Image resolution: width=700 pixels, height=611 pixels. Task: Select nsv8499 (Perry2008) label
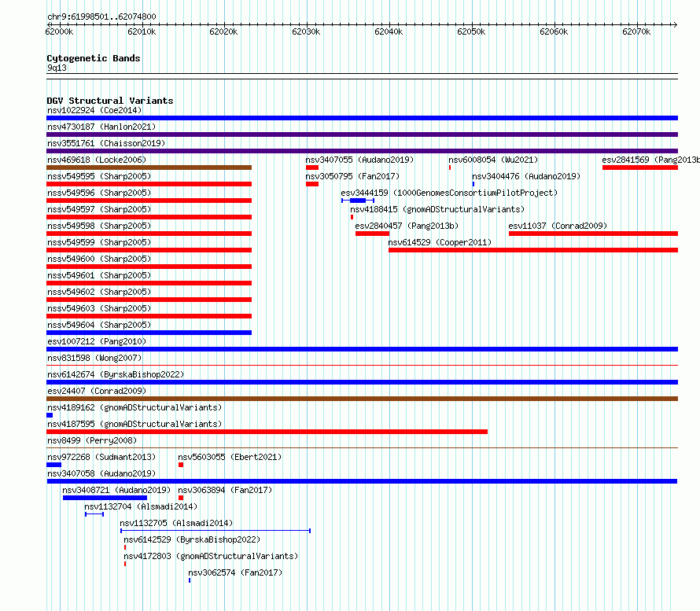92,440
